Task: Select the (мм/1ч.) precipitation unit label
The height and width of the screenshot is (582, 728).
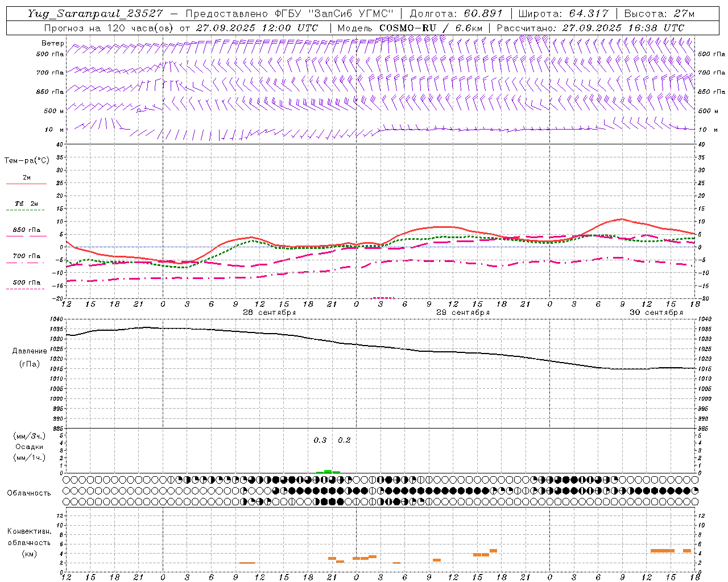Action: tap(29, 458)
